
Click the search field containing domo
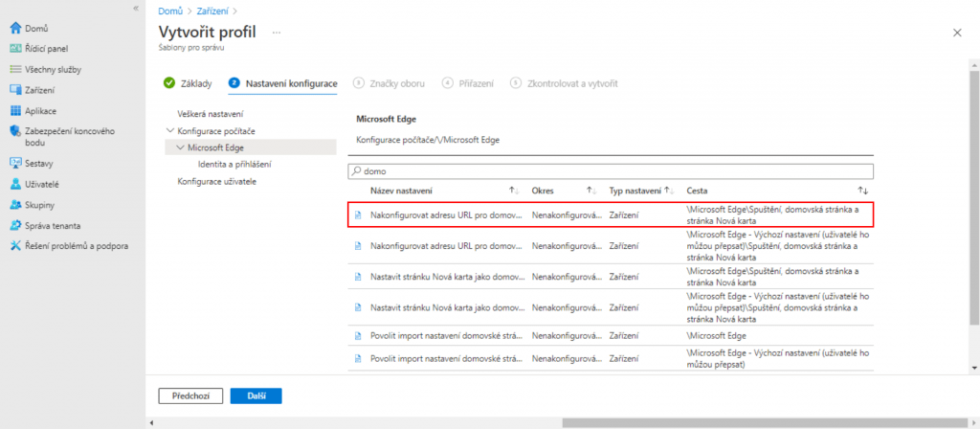[x=611, y=170]
